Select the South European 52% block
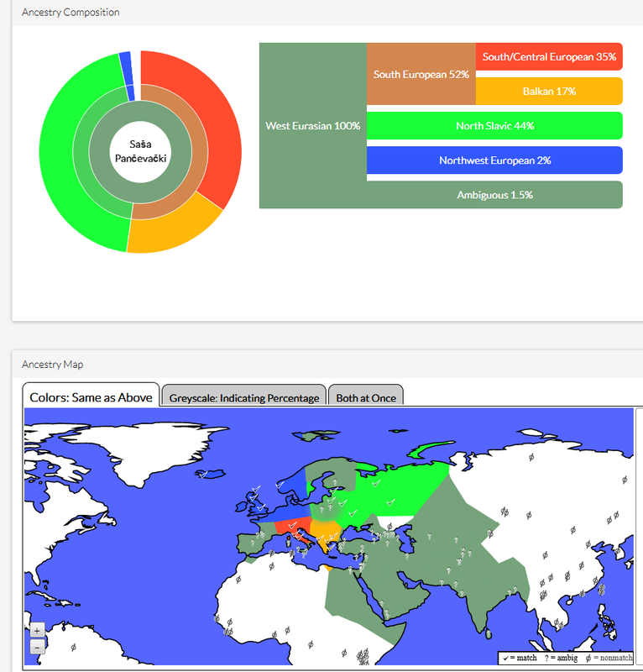This screenshot has width=643, height=672. coord(421,74)
